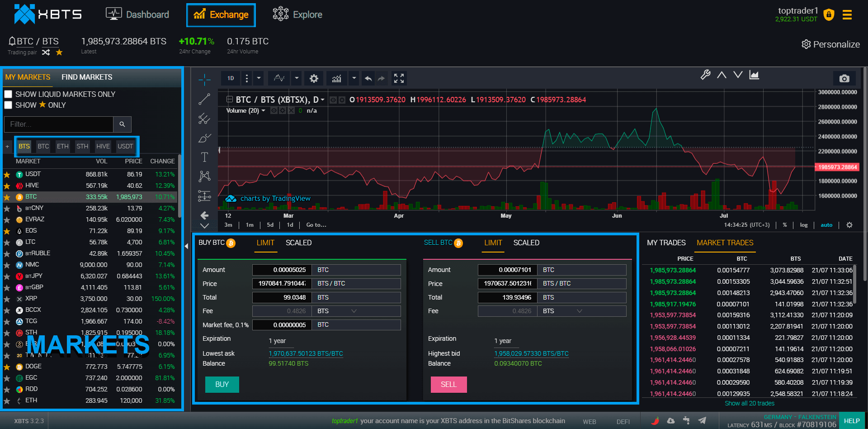Viewport: 868px width, 429px height.
Task: Open Sell fee asset BTS dropdown
Action: click(x=580, y=311)
